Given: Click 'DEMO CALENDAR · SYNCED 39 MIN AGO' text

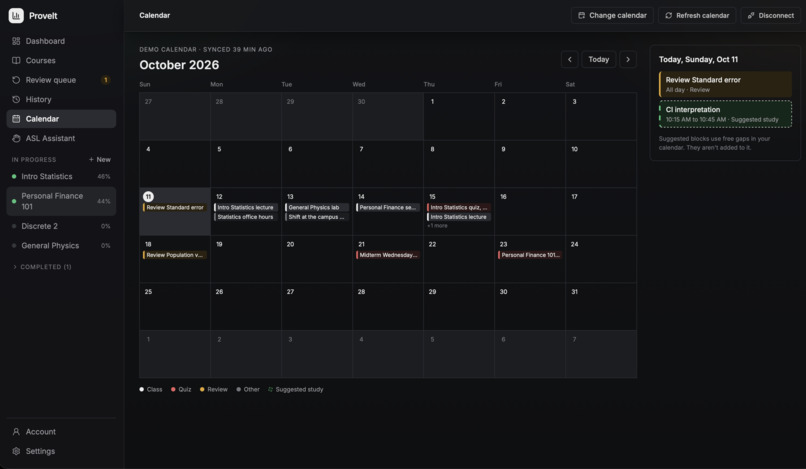Looking at the screenshot, I should coord(206,49).
